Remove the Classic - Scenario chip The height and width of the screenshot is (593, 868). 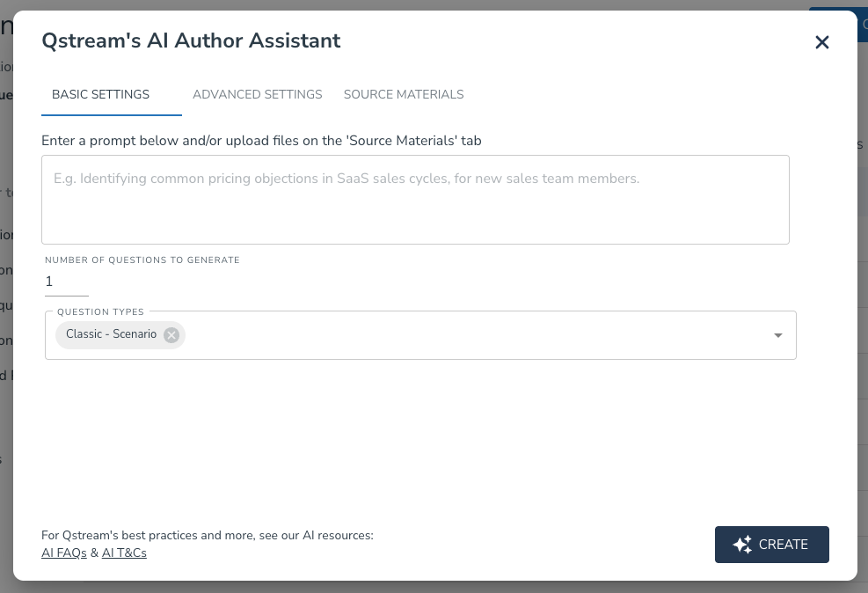click(171, 335)
